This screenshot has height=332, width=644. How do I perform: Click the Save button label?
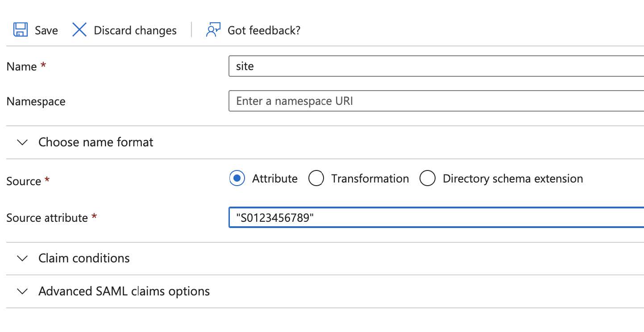(x=46, y=30)
